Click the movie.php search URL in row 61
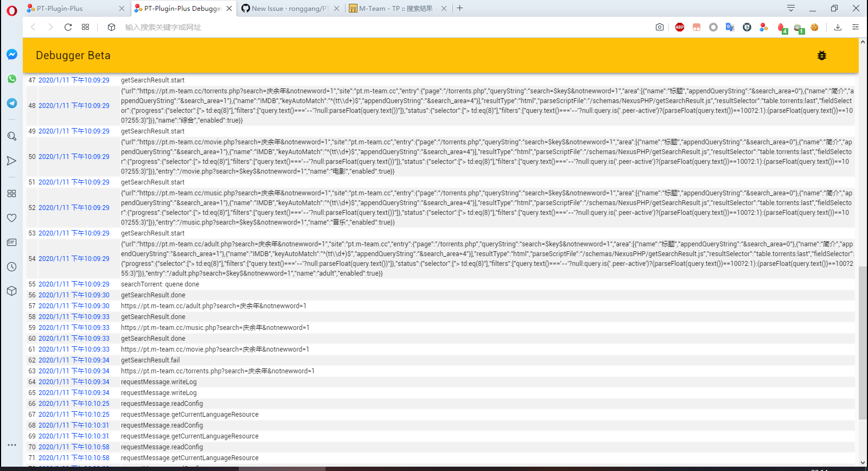 [x=215, y=349]
